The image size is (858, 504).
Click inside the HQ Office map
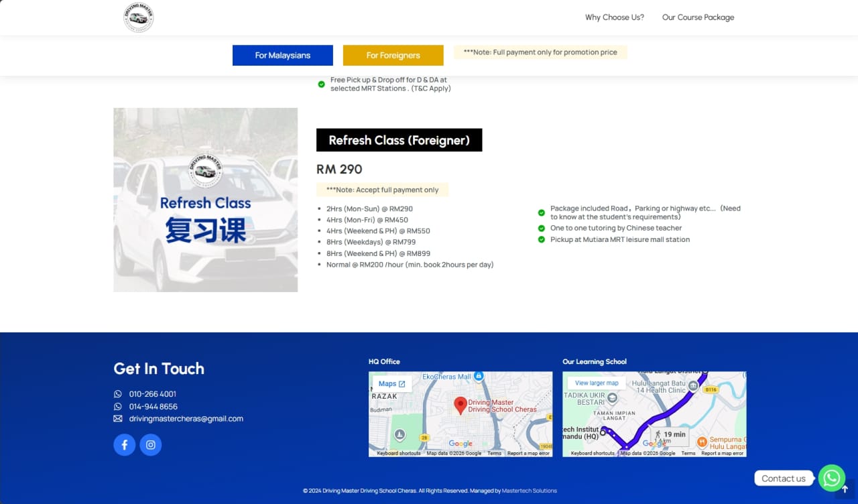click(461, 414)
